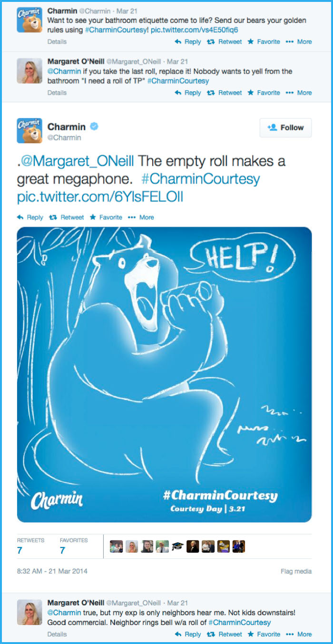Open the bear with HELP megaphone image
Viewport: 333px width, 644px height.
164,374
